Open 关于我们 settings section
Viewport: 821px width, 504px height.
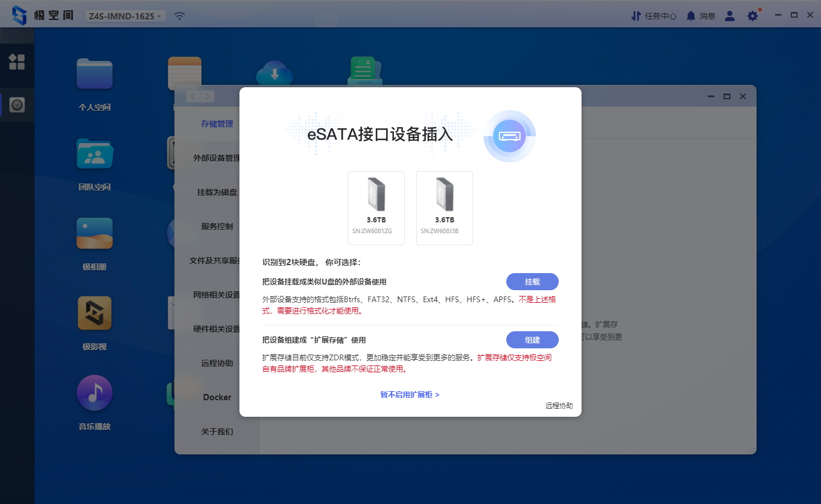point(217,432)
